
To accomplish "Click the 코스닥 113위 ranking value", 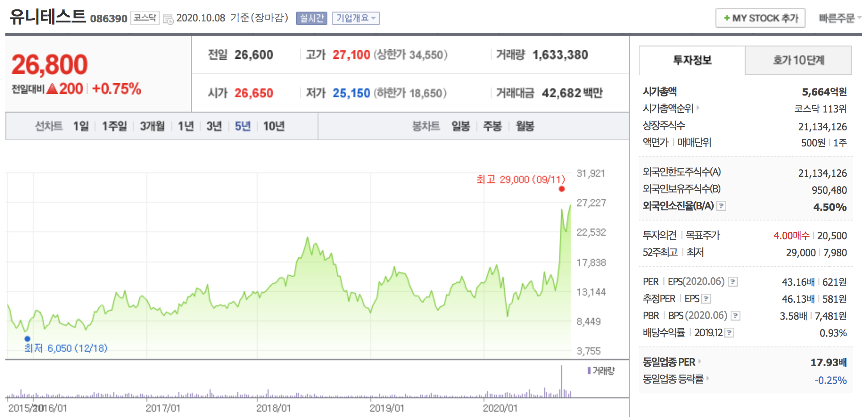I will (x=820, y=109).
